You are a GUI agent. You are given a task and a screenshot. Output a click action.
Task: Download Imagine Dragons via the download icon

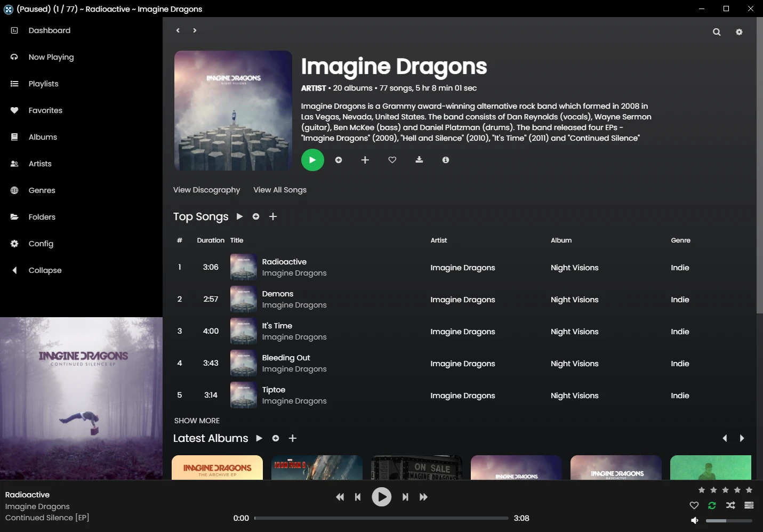[419, 160]
